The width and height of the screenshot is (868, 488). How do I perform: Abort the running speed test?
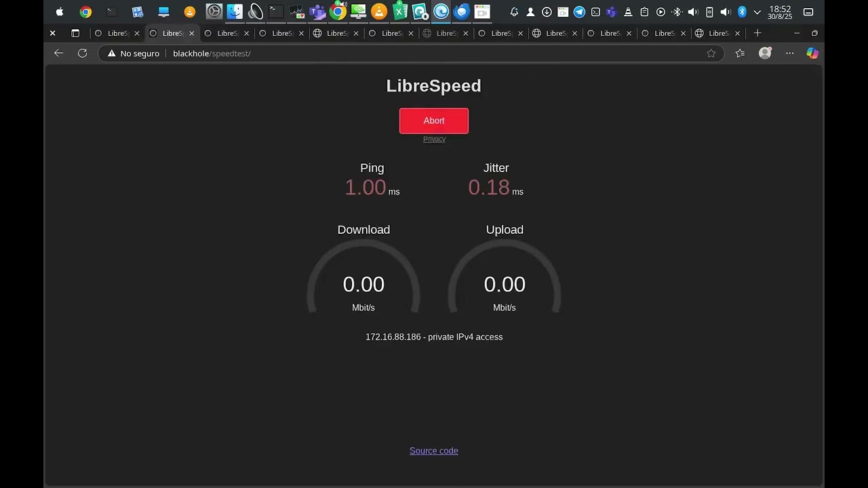pos(434,121)
